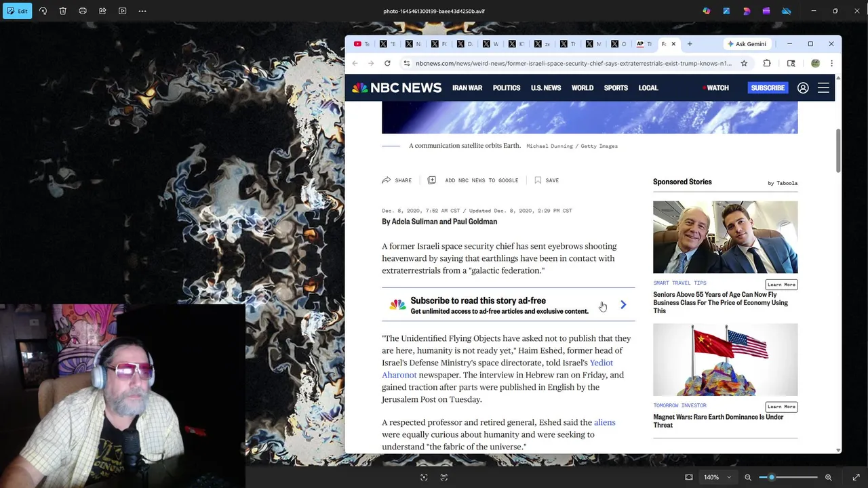Reload the NBC News page
Image resolution: width=868 pixels, height=488 pixels.
[387, 63]
